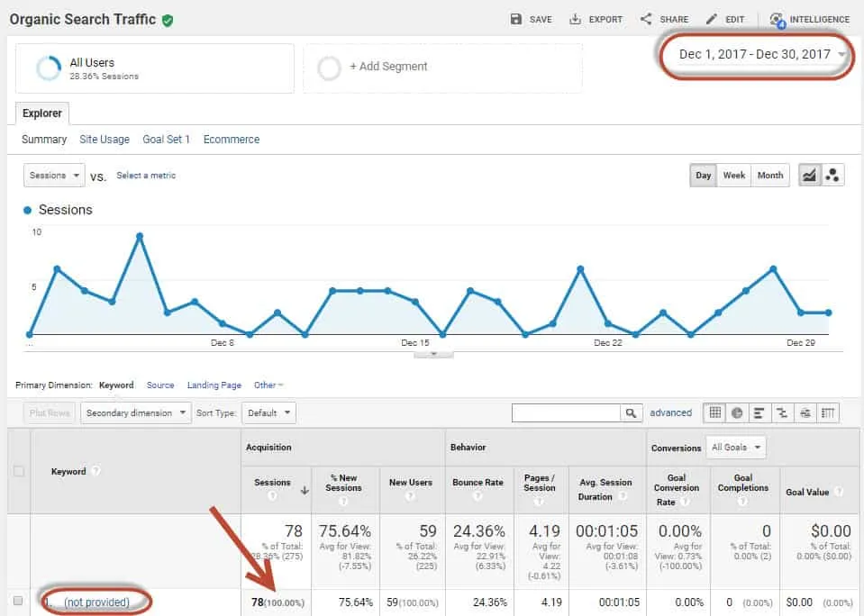Open the Share report option
The width and height of the screenshot is (864, 616).
[x=646, y=19]
